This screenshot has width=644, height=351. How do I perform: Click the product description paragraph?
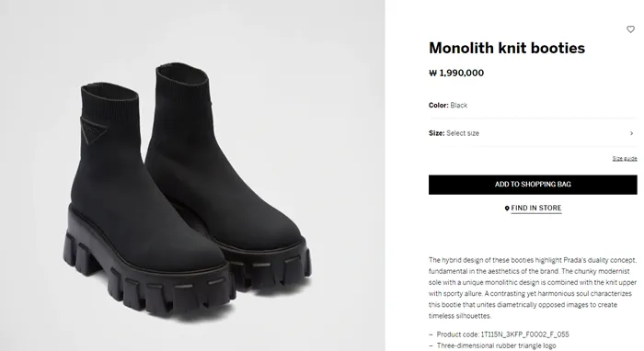533,288
